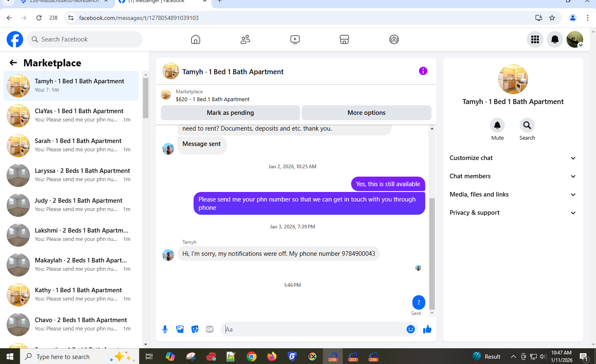596x364 pixels.
Task: Attach a photo with the image icon
Action: point(180,329)
